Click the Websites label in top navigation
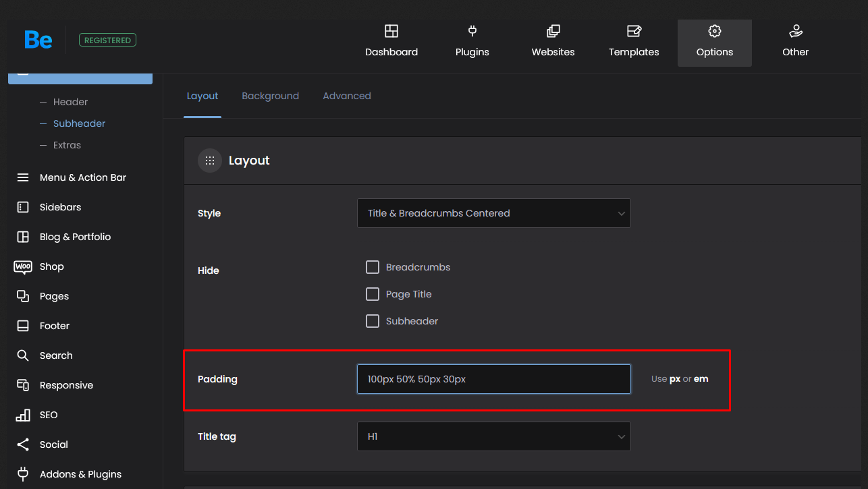 tap(553, 52)
